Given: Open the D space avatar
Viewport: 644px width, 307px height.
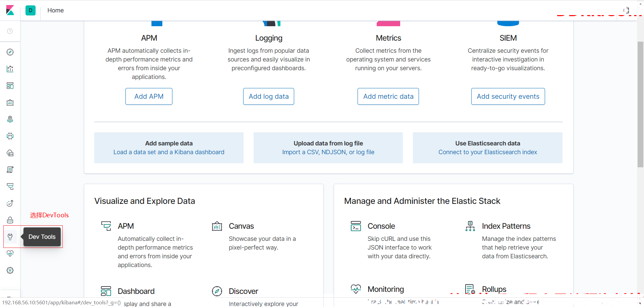Looking at the screenshot, I should 31,10.
